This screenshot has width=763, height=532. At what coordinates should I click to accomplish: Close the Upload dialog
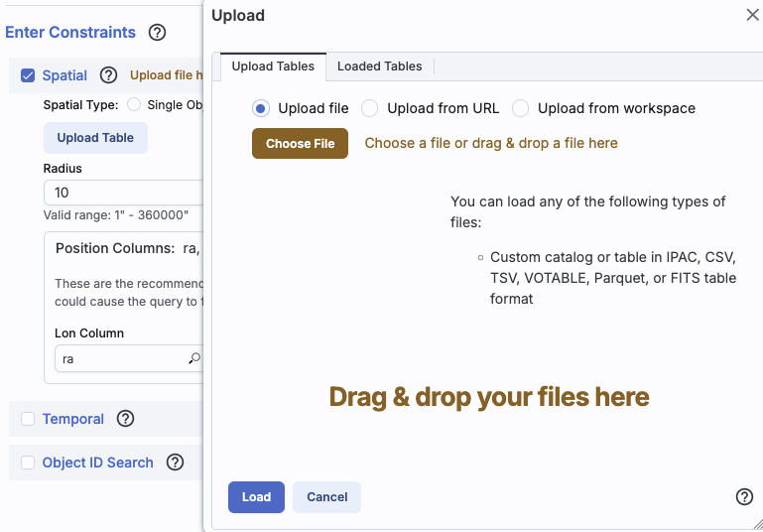click(752, 15)
